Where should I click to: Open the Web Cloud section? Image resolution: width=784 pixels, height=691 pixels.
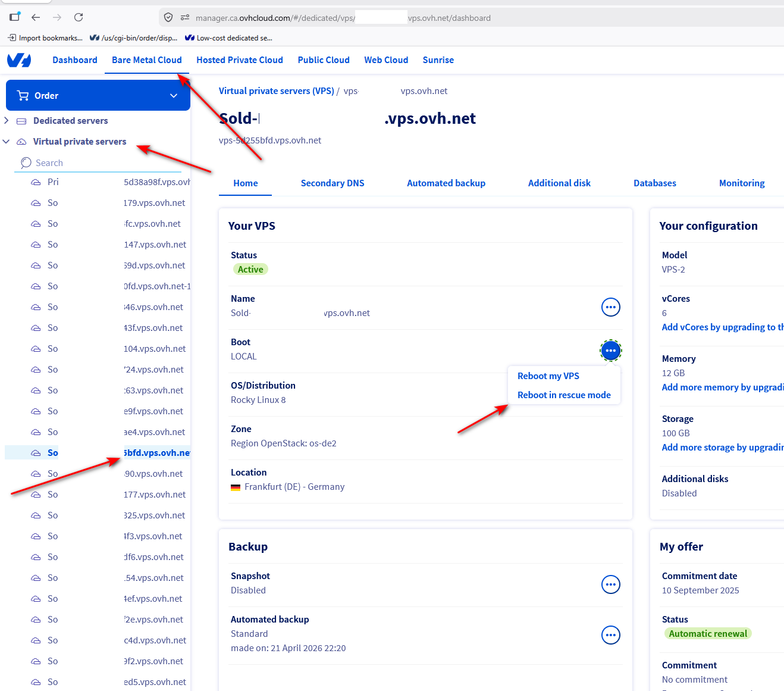[386, 60]
